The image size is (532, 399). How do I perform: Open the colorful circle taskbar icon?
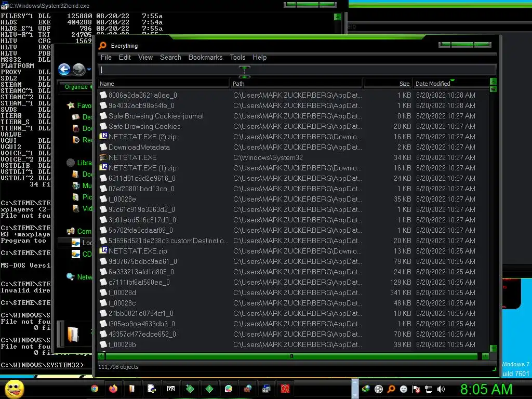[x=229, y=389]
